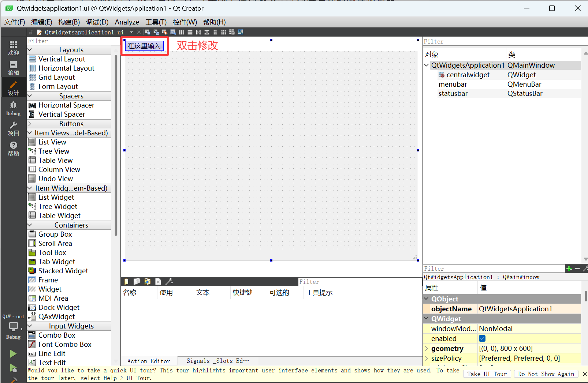
Task: Collapse the Input Widgets category
Action: pyautogui.click(x=30, y=326)
